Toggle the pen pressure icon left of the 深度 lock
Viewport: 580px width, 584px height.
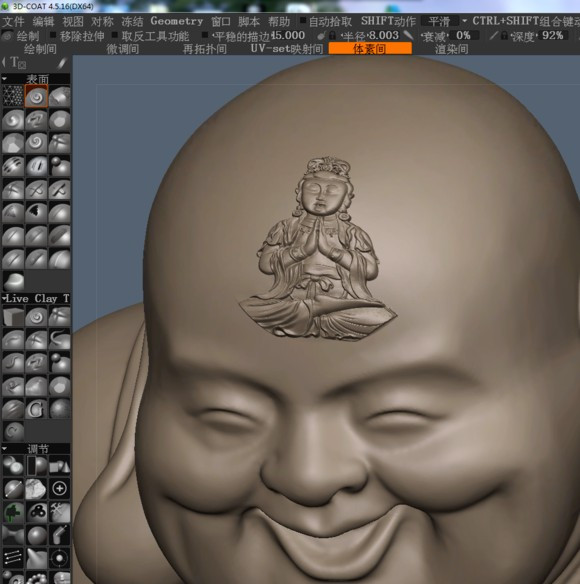[x=494, y=35]
